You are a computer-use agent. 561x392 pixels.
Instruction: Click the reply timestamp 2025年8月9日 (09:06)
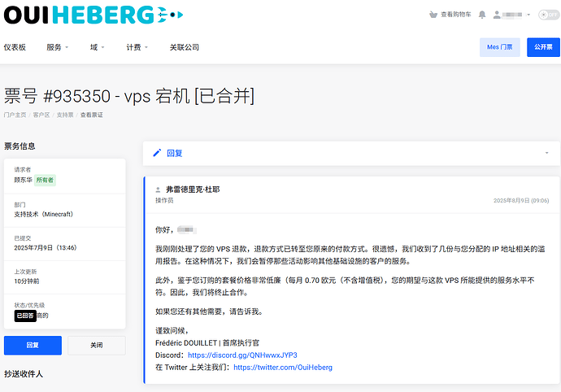[x=521, y=201]
